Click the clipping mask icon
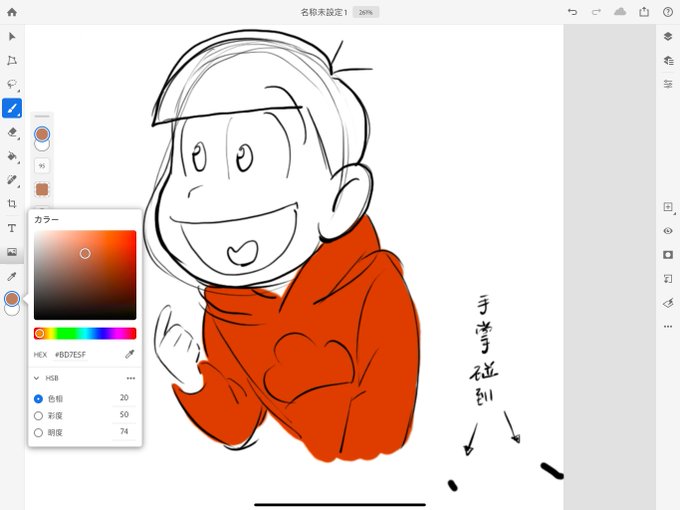The image size is (680, 510). (x=668, y=278)
